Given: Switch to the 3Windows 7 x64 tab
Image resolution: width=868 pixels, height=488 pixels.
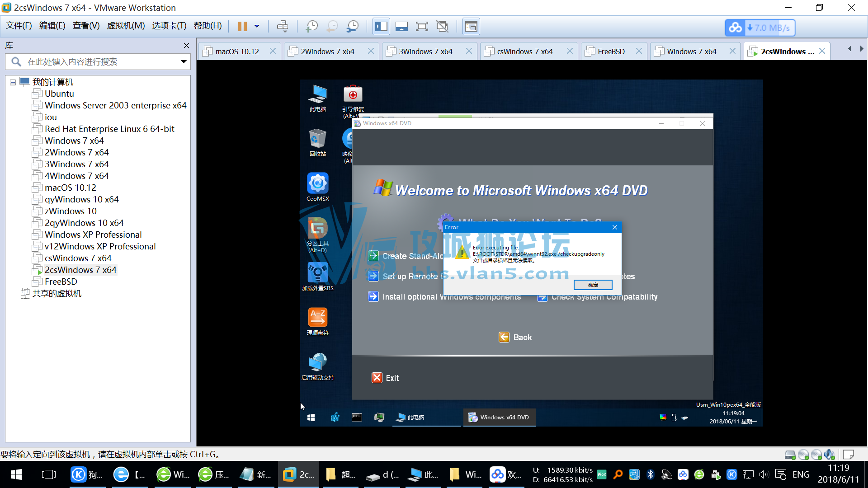Looking at the screenshot, I should (x=425, y=52).
